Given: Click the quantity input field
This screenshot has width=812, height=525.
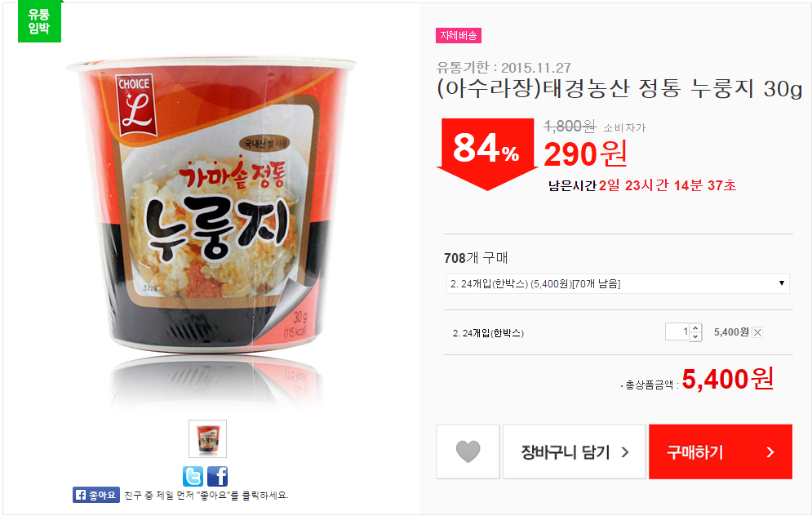Looking at the screenshot, I should [677, 331].
